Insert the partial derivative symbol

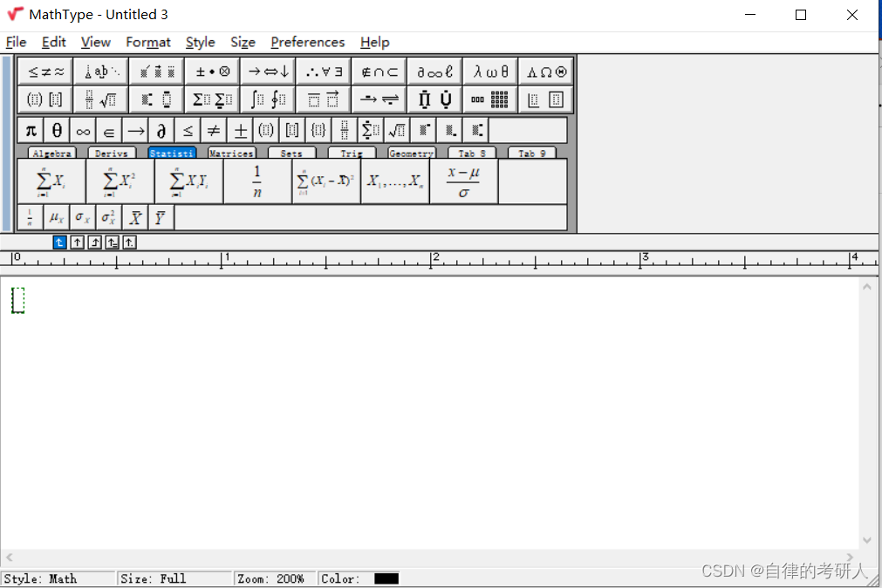click(x=161, y=131)
